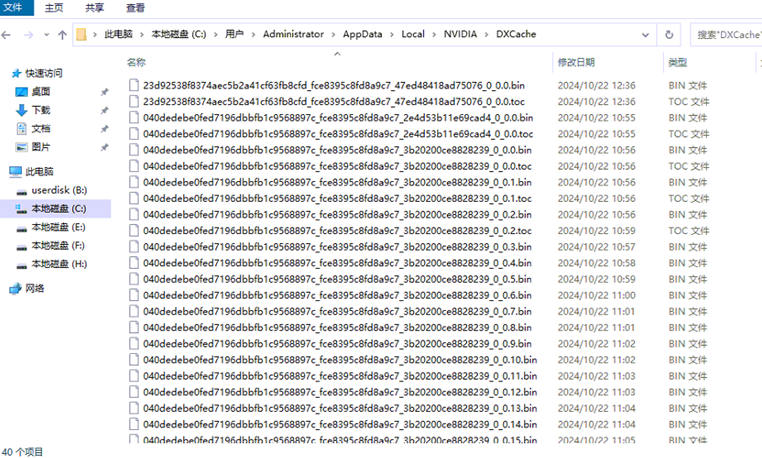762x458 pixels.
Task: Switch to the 查看 (View) ribbon tab
Action: 135,8
